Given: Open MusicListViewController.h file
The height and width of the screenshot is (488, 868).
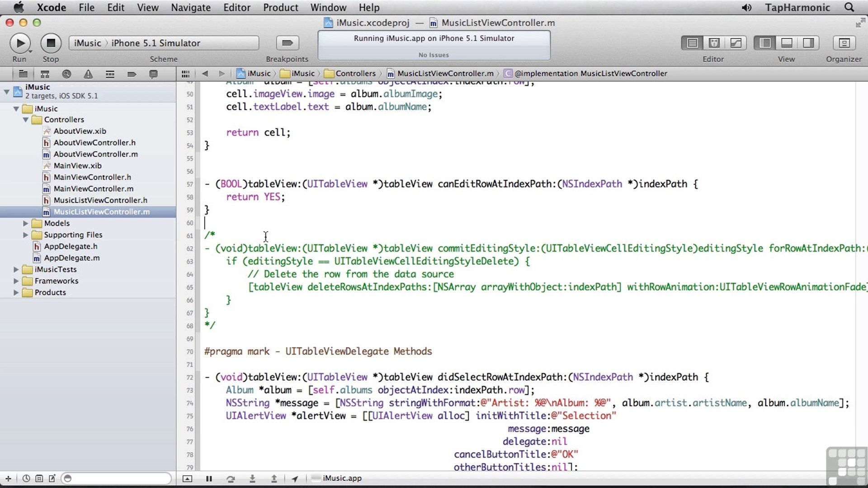Looking at the screenshot, I should coord(100,200).
